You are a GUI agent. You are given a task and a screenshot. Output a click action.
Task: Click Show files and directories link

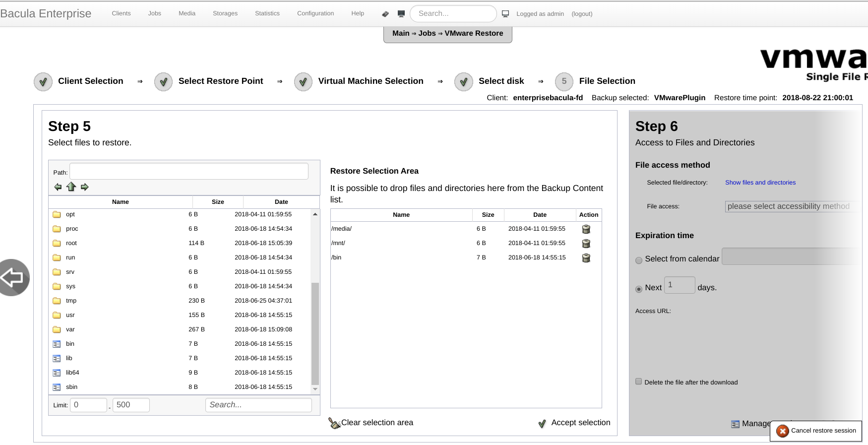coord(760,183)
